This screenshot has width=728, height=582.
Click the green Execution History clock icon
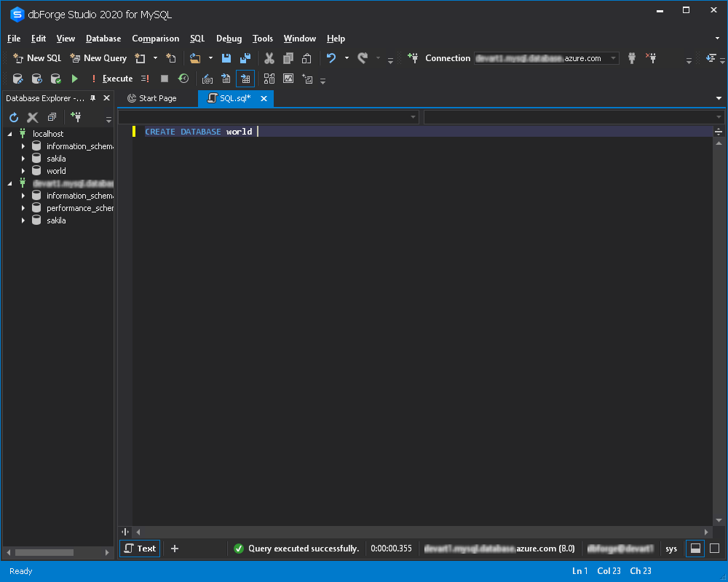pos(184,79)
